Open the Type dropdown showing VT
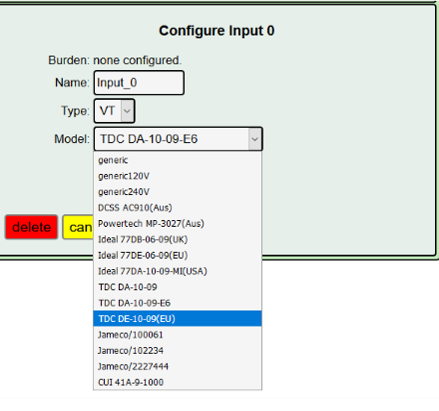This screenshot has height=411, width=439. point(114,111)
